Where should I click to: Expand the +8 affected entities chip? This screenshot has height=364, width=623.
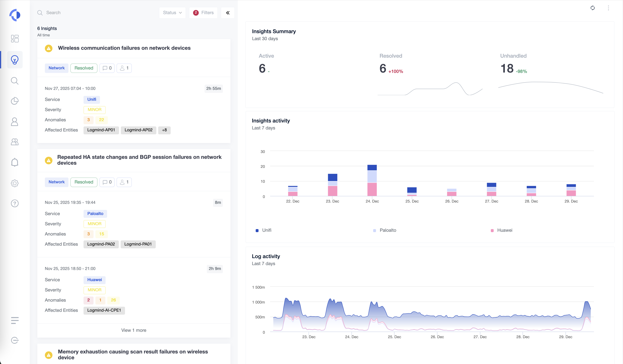164,130
